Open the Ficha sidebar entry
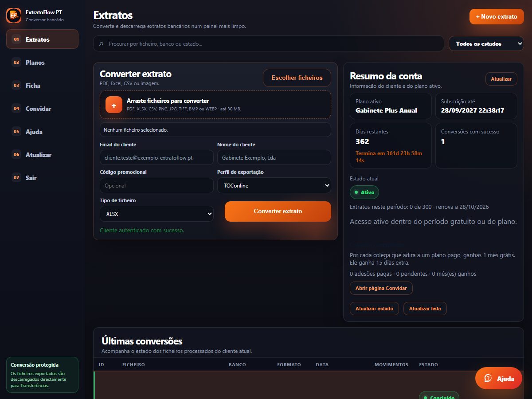The image size is (532, 399). pyautogui.click(x=42, y=86)
